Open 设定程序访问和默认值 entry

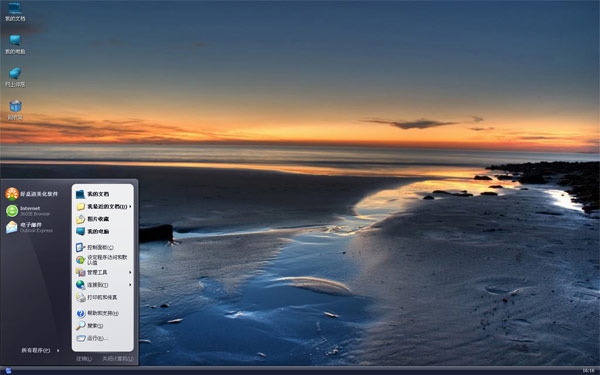pyautogui.click(x=103, y=260)
